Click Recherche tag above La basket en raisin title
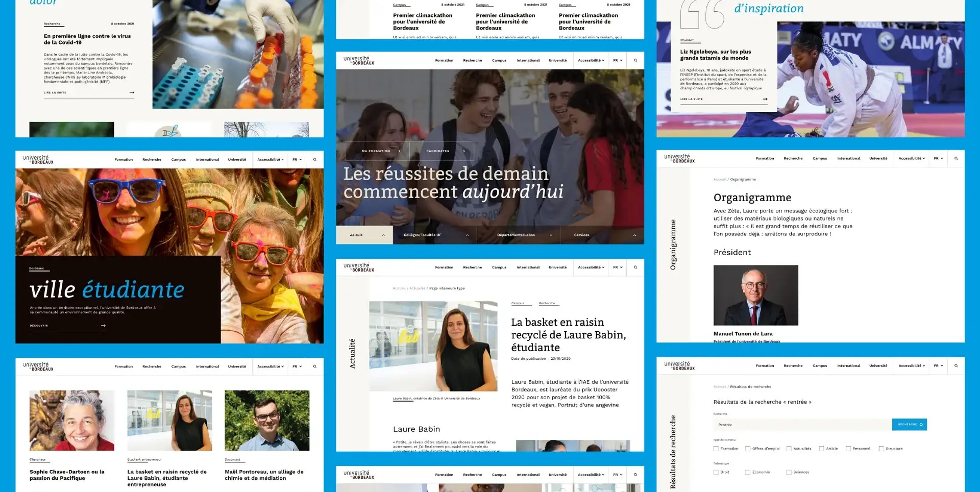This screenshot has height=492, width=980. click(547, 303)
